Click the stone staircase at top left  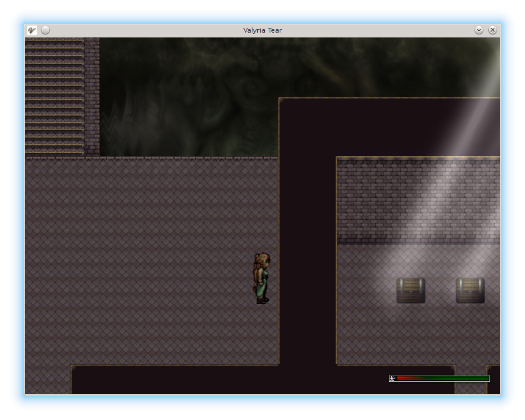point(54,95)
